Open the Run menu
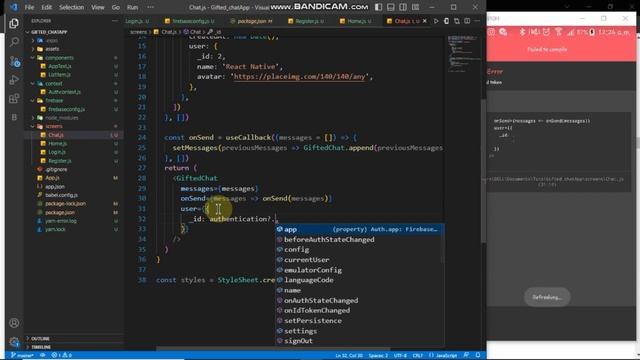Viewport: 640px width, 360px height. 132,7
